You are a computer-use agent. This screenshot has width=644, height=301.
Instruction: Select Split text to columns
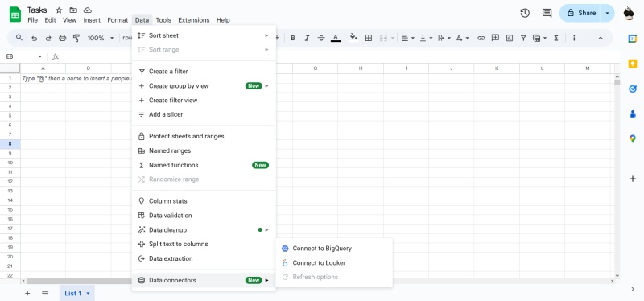[204, 245]
